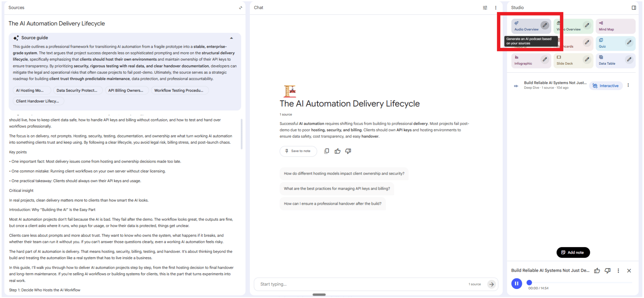
Task: Generate a Video Overview
Action: pos(573,26)
